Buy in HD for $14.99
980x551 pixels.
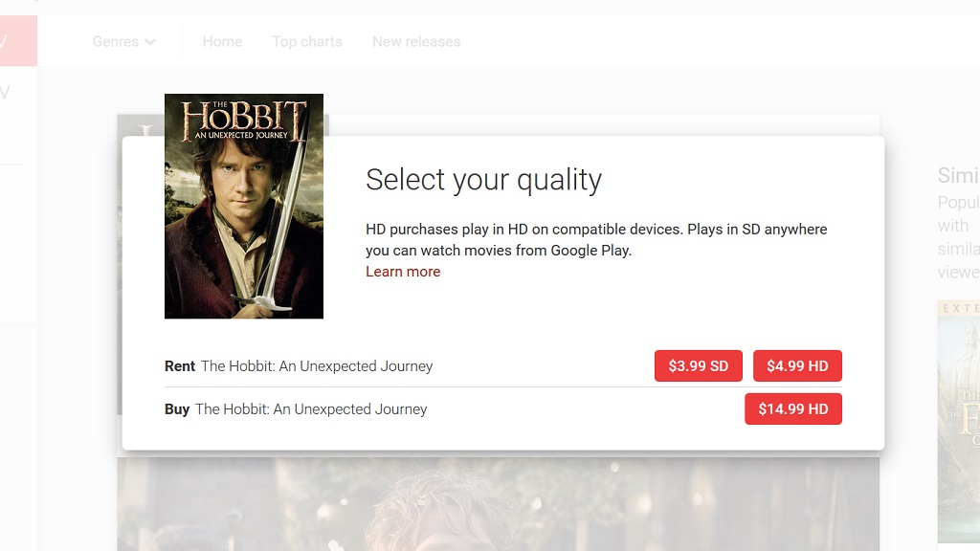click(792, 409)
